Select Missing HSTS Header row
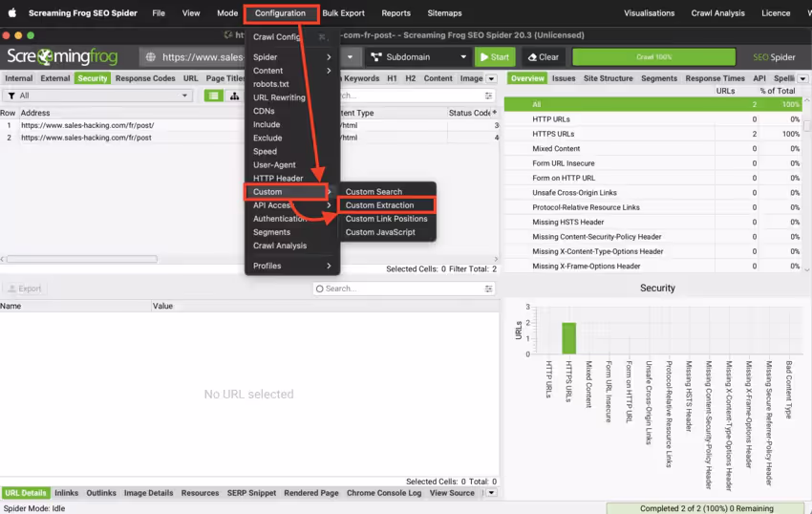The height and width of the screenshot is (514, 812). point(653,222)
